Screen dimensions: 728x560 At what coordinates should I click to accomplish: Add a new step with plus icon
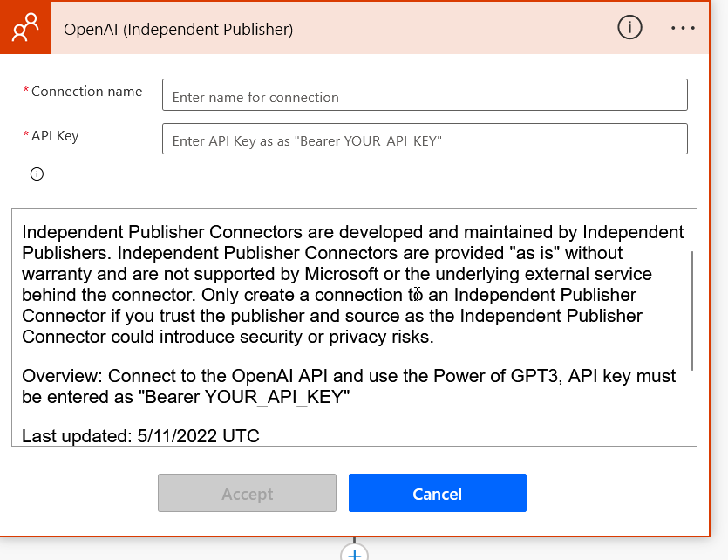[x=354, y=554]
